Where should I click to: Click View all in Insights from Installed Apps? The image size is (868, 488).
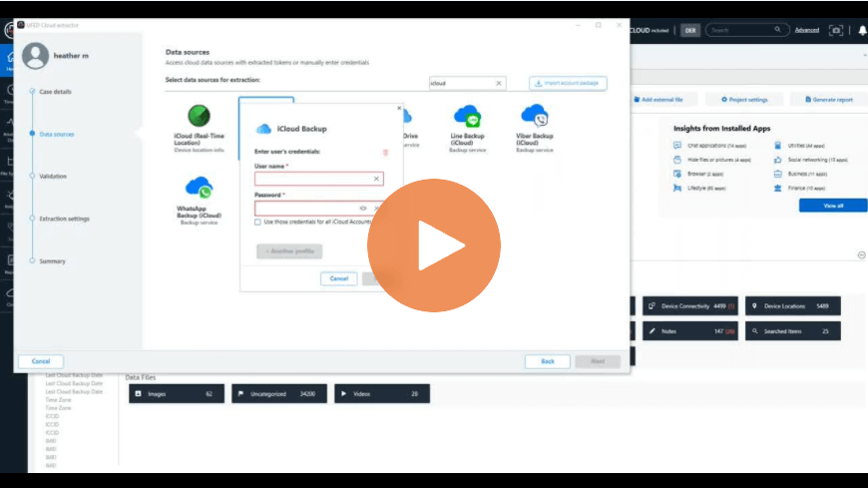click(833, 206)
